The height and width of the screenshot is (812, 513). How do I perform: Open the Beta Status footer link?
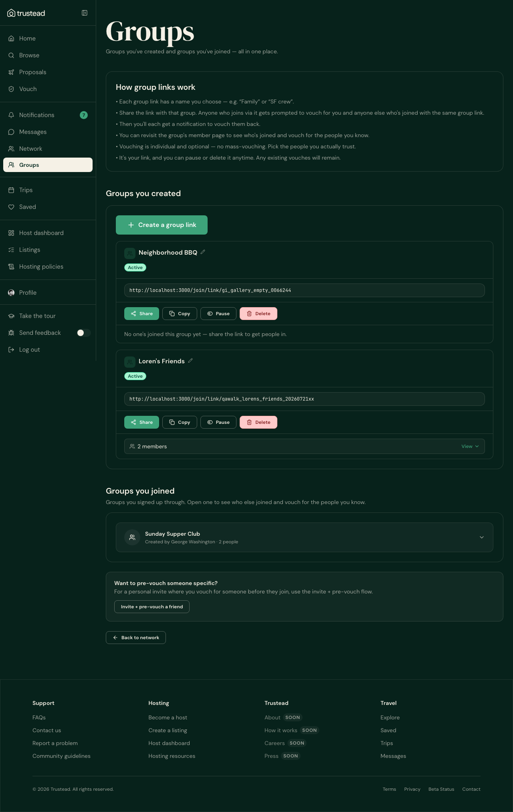pos(441,789)
